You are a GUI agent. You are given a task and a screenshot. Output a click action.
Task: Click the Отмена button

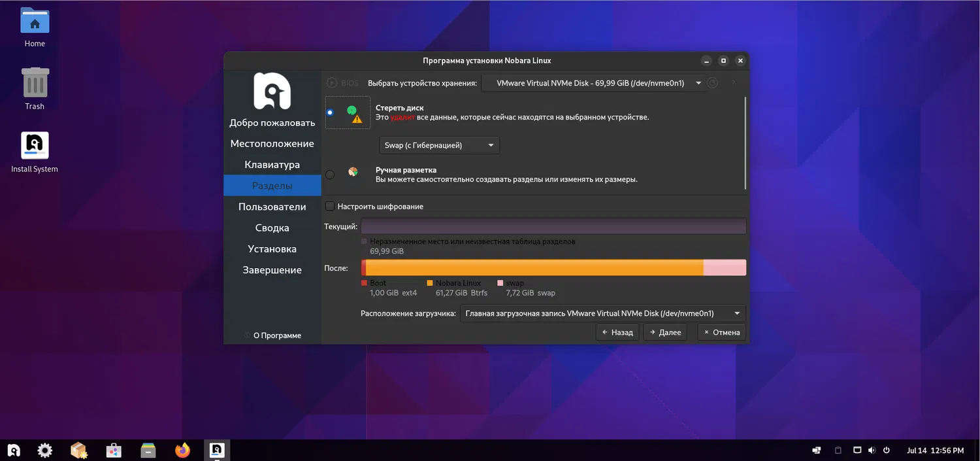click(x=721, y=332)
